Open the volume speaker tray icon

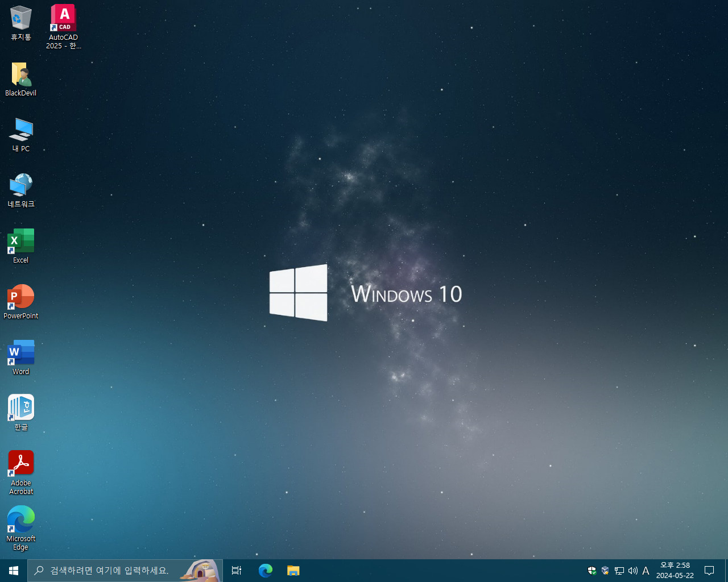coord(633,571)
